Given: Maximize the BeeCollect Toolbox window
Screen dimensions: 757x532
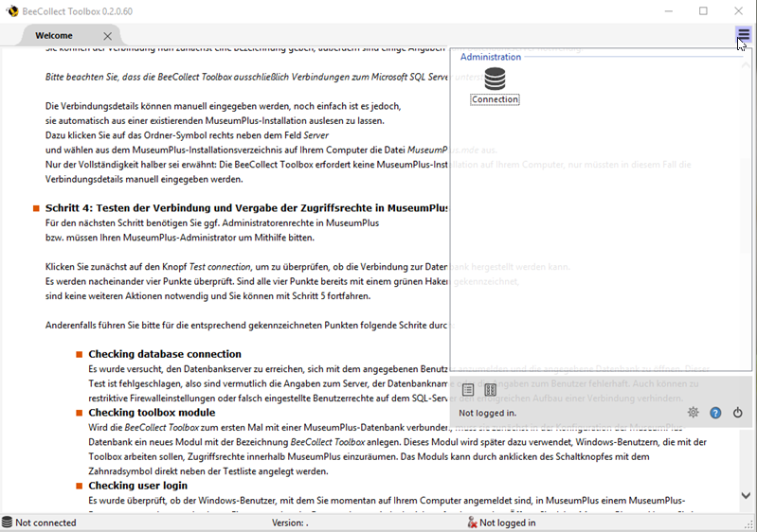Looking at the screenshot, I should [x=703, y=11].
